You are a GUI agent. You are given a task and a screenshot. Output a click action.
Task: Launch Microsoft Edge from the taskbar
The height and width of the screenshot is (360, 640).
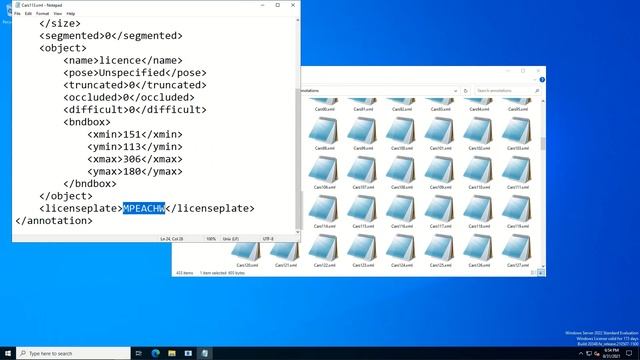coord(156,353)
